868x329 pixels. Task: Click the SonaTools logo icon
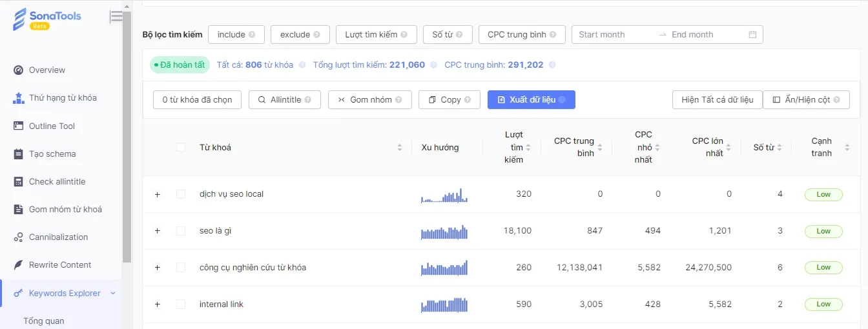pyautogui.click(x=21, y=19)
